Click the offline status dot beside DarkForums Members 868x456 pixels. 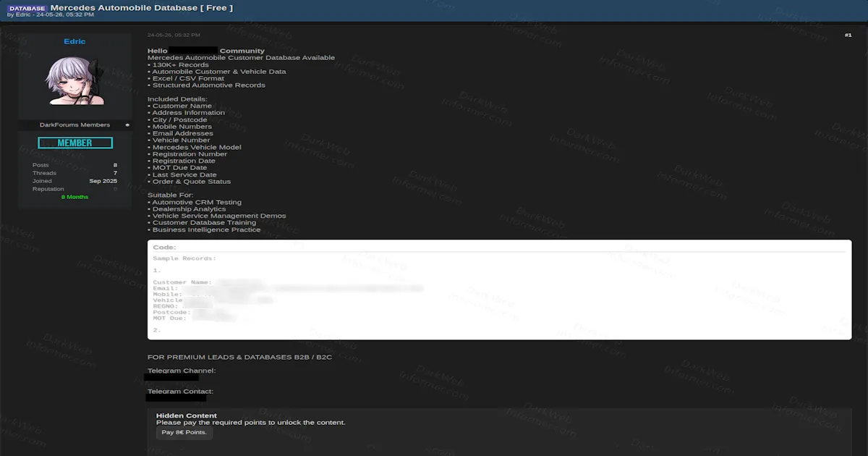[x=127, y=124]
